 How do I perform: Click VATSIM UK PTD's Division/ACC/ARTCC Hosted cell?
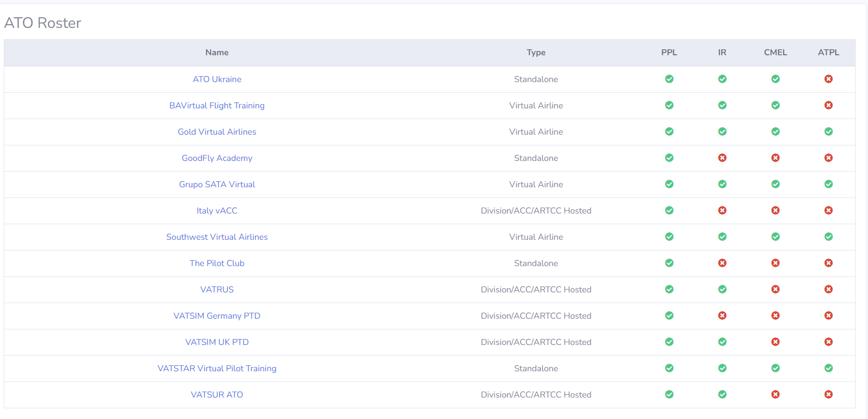point(536,342)
